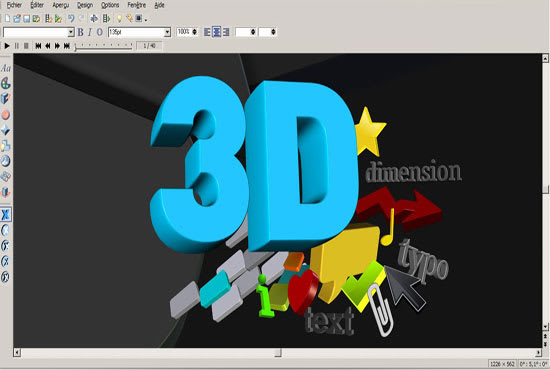Click the film strip export animation icon
This screenshot has width=550, height=370.
tap(48, 18)
